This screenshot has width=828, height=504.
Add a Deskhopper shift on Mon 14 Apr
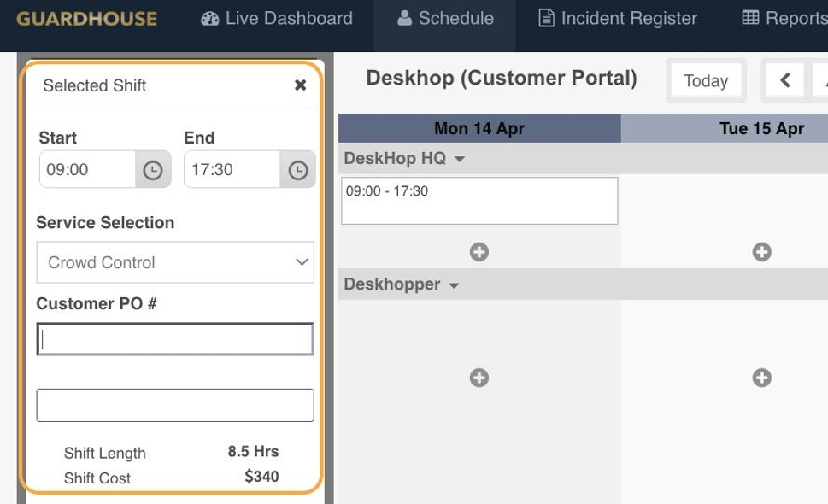479,378
